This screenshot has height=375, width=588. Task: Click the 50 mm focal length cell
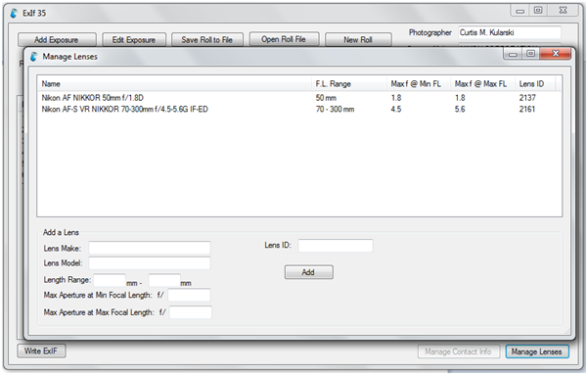pos(326,98)
